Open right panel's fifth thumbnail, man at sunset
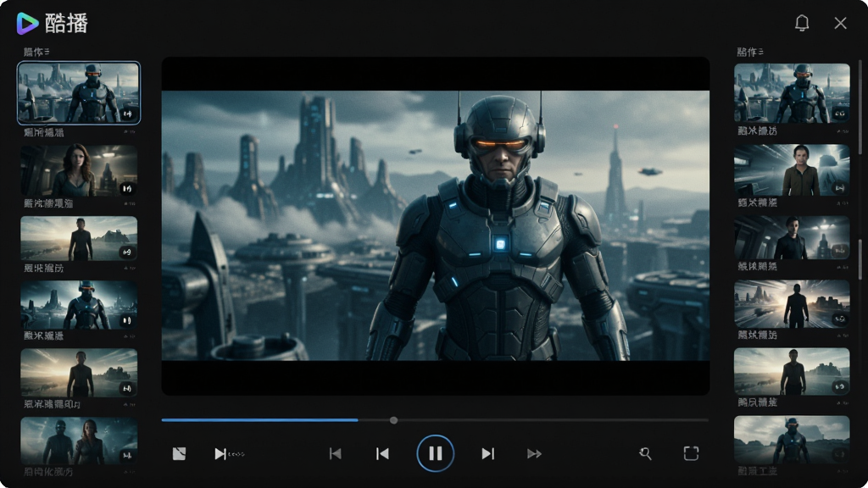 click(x=792, y=371)
